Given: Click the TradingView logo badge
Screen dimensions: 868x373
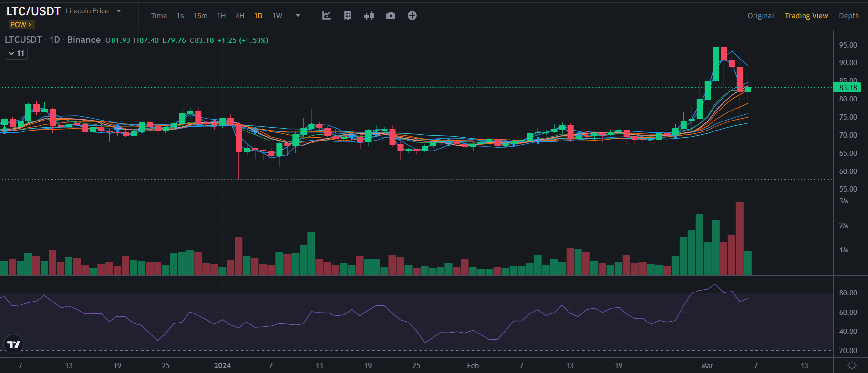Looking at the screenshot, I should point(14,344).
